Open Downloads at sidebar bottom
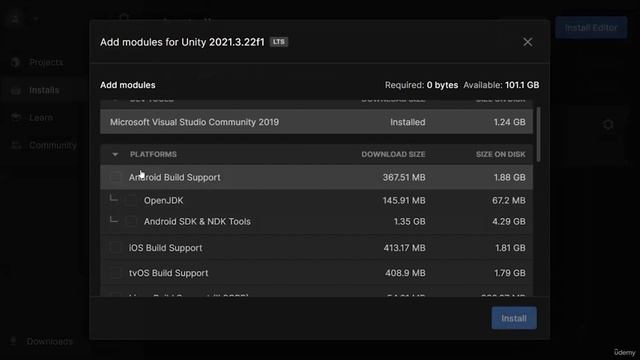 point(49,341)
